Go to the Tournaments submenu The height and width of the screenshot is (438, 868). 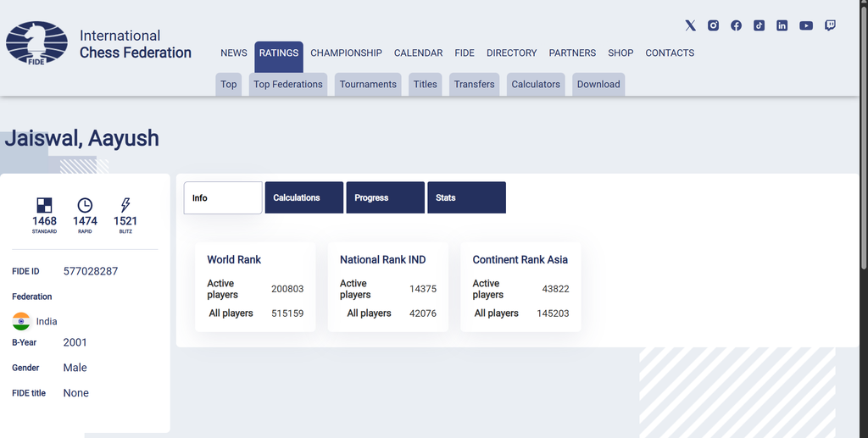368,84
